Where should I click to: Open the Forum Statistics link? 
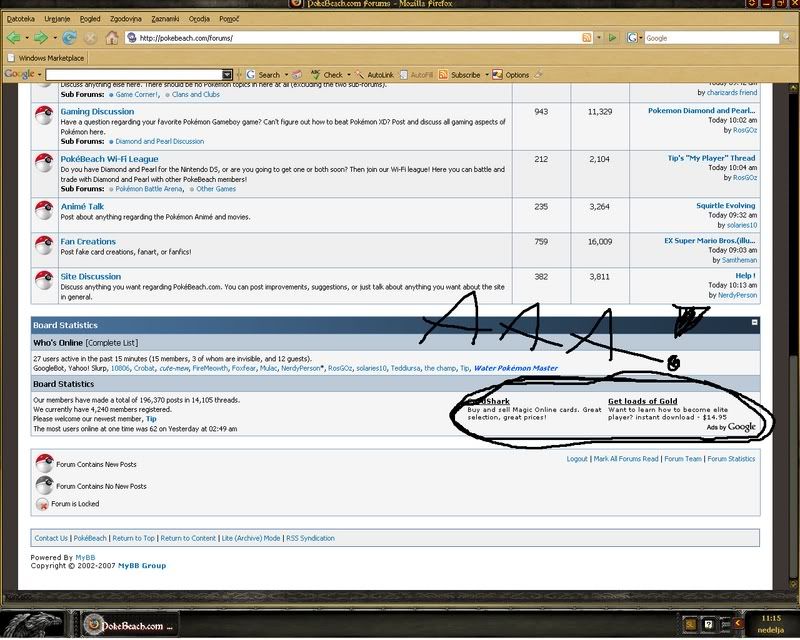click(x=731, y=459)
